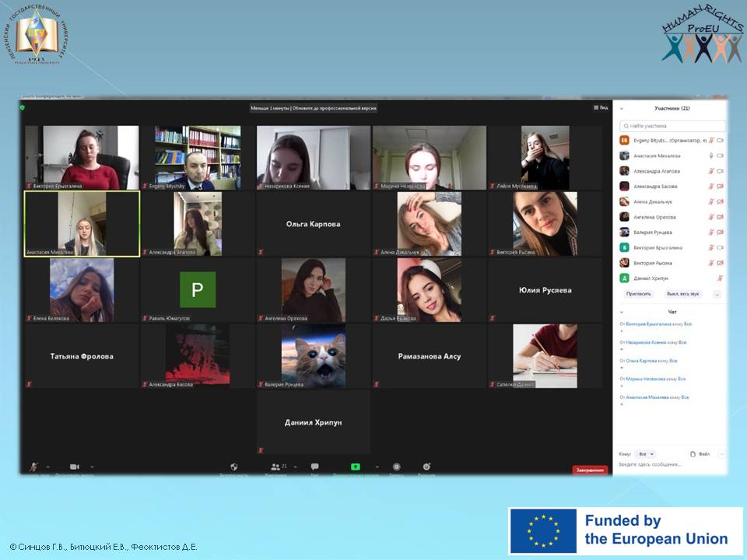This screenshot has height=560, width=747.
Task: Select the Ольга Карпова name tile
Action: point(314,224)
